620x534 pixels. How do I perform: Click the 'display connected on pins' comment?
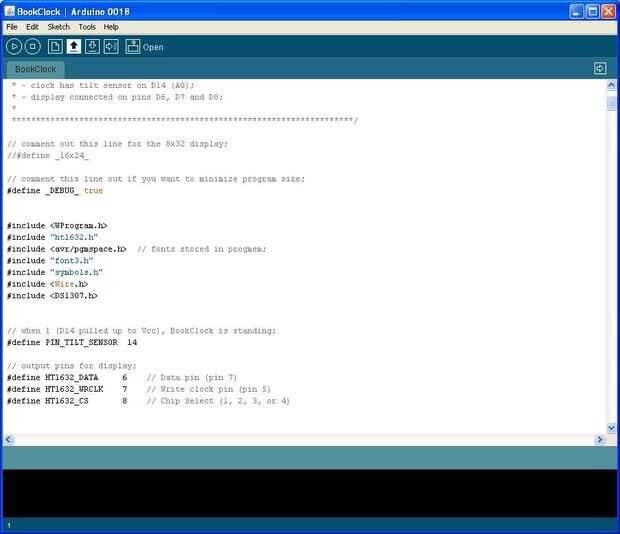coord(117,97)
